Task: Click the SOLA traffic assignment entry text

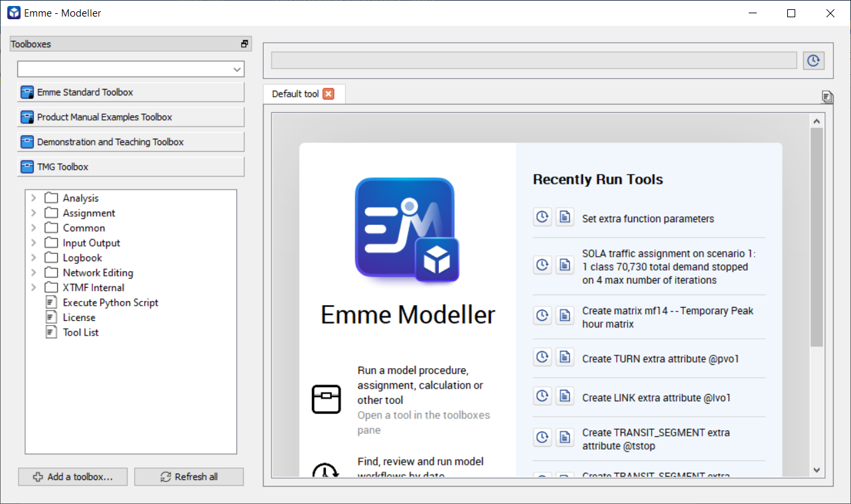Action: point(668,267)
